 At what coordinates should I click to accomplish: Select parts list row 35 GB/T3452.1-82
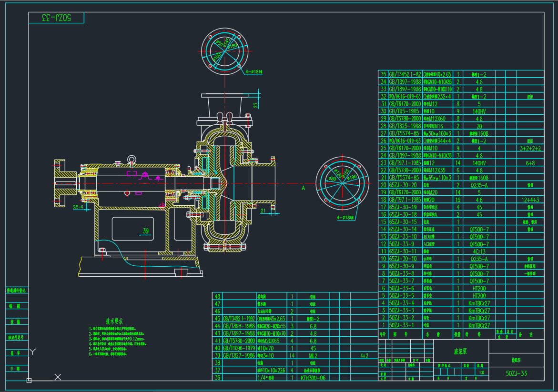(x=405, y=74)
